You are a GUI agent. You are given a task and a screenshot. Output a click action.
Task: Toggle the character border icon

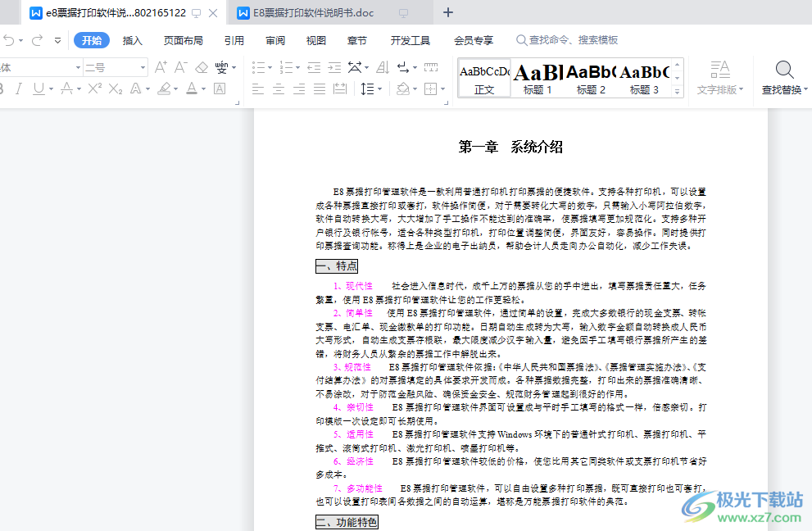(220, 88)
